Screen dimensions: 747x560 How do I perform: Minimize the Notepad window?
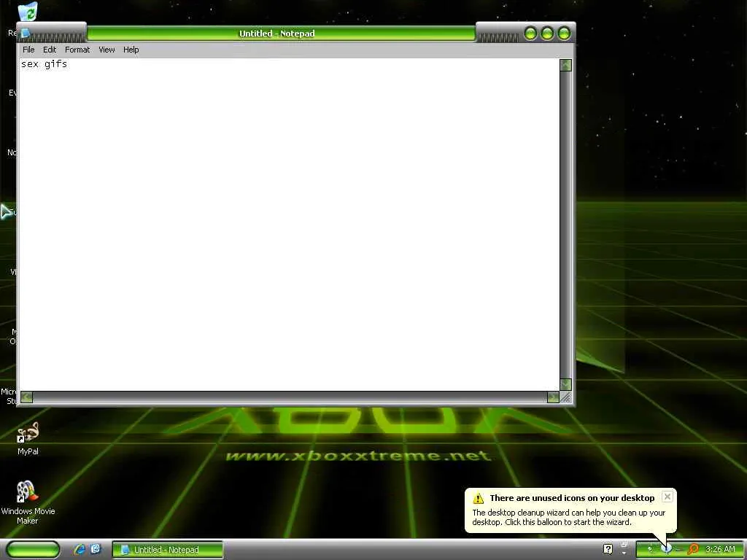click(x=530, y=34)
